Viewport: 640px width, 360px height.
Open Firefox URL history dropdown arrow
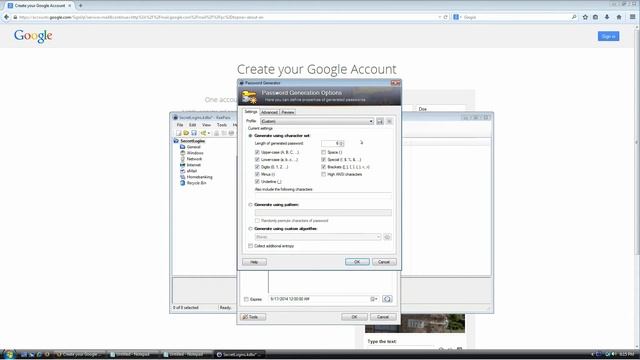click(x=440, y=17)
